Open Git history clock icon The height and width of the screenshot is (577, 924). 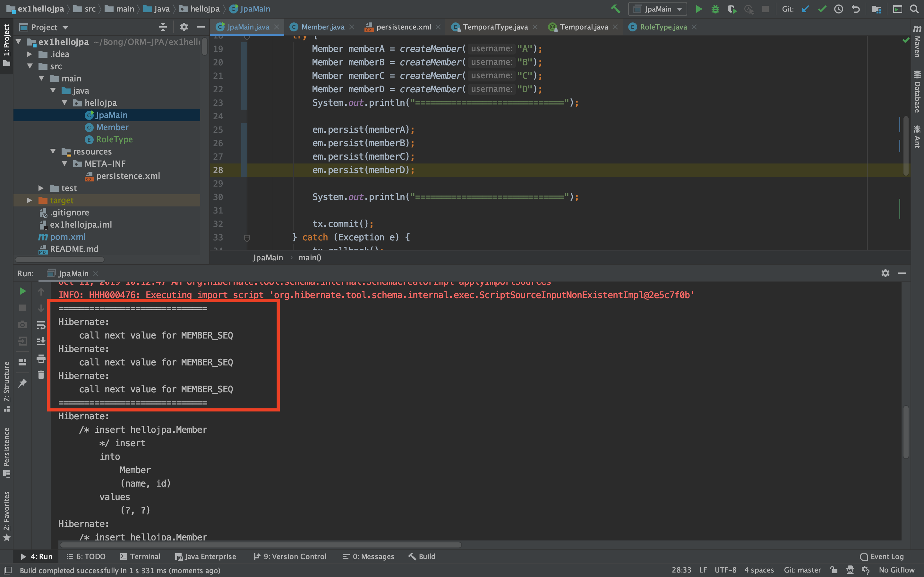[x=838, y=9]
